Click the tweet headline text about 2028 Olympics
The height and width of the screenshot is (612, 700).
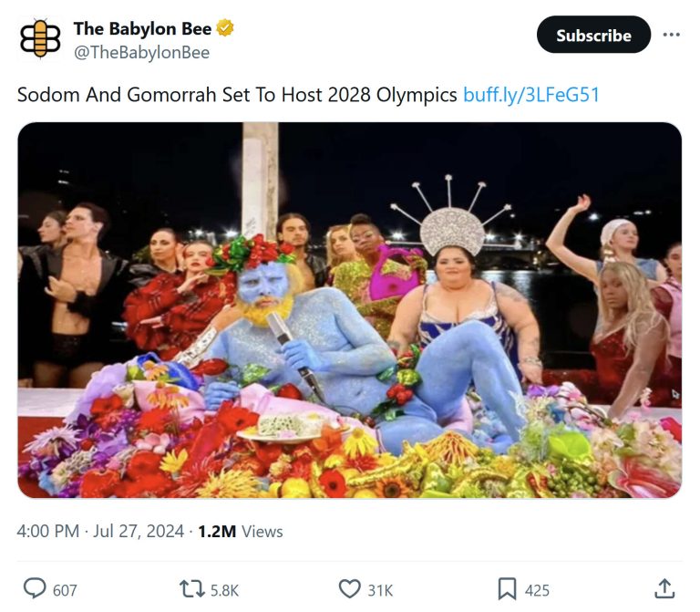237,95
